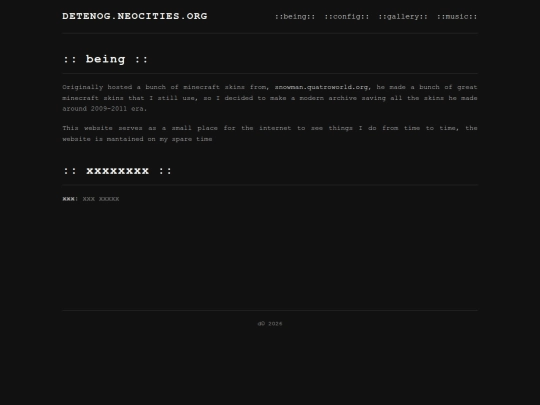Image resolution: width=540 pixels, height=405 pixels.
Task: Click the ':: xxxxxxxx ::' heading
Action: pyautogui.click(x=117, y=170)
